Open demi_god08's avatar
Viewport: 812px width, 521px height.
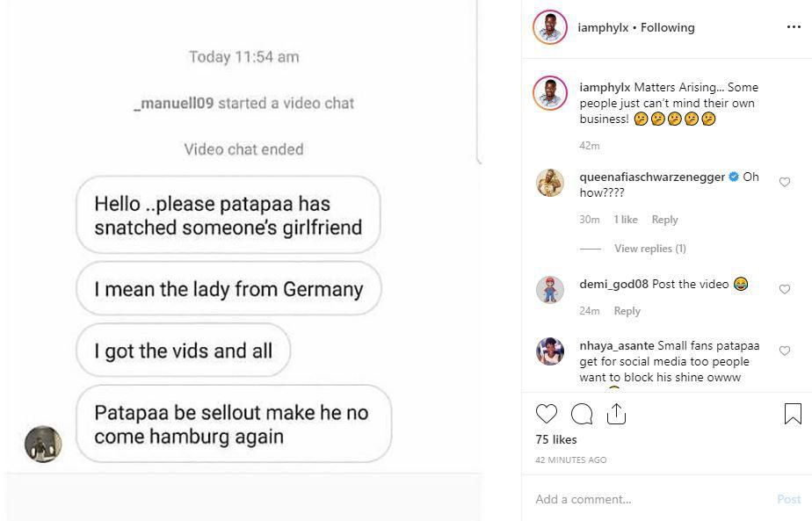pyautogui.click(x=550, y=290)
